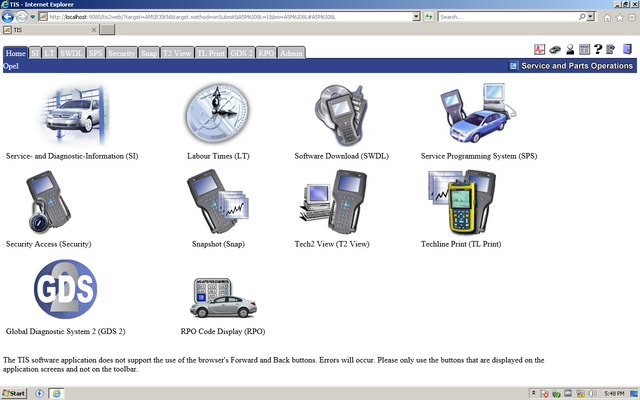640x400 pixels.
Task: Open the Global Diagnostic System 2 link
Action: (x=66, y=331)
